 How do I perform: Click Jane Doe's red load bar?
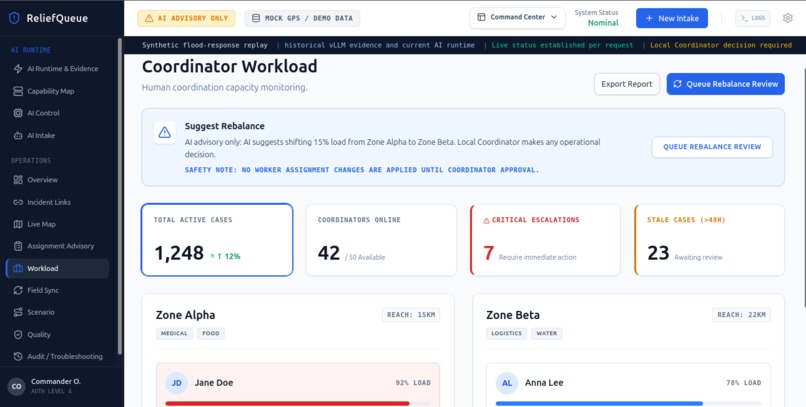click(x=287, y=403)
